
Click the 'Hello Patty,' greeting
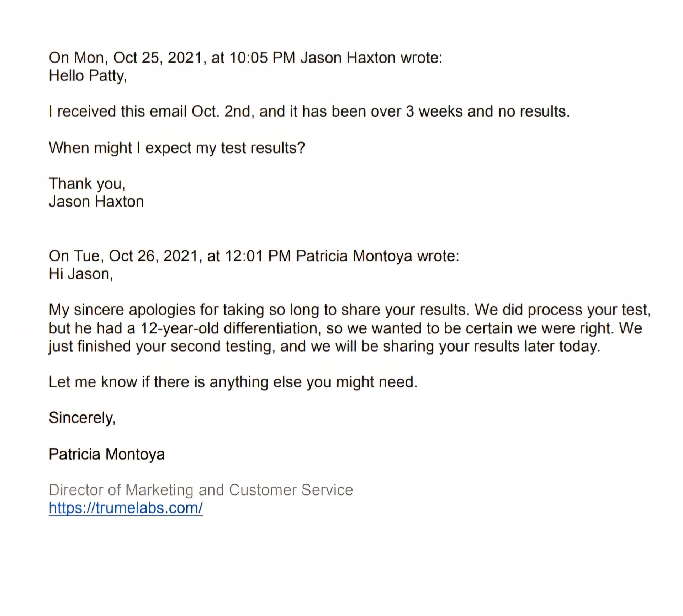click(x=88, y=76)
